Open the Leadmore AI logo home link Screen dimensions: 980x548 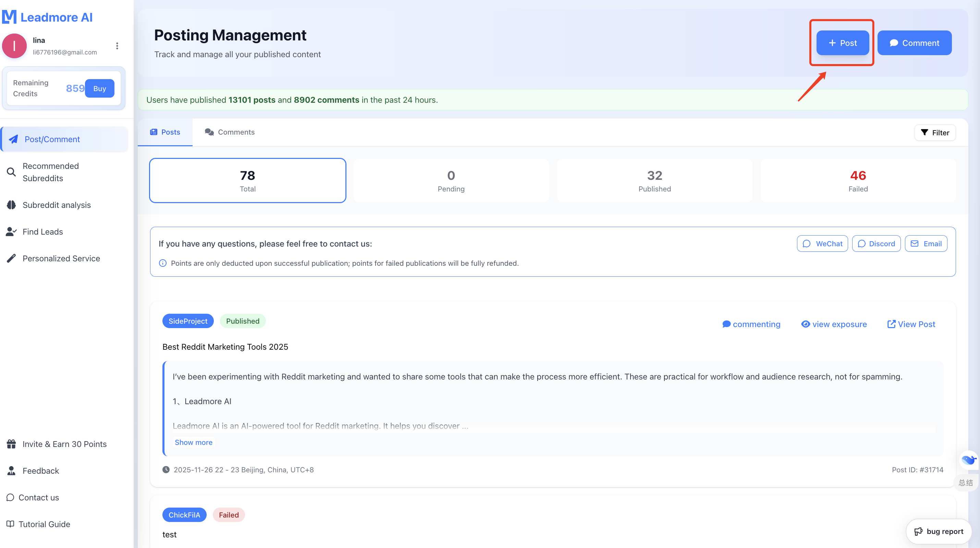[47, 17]
